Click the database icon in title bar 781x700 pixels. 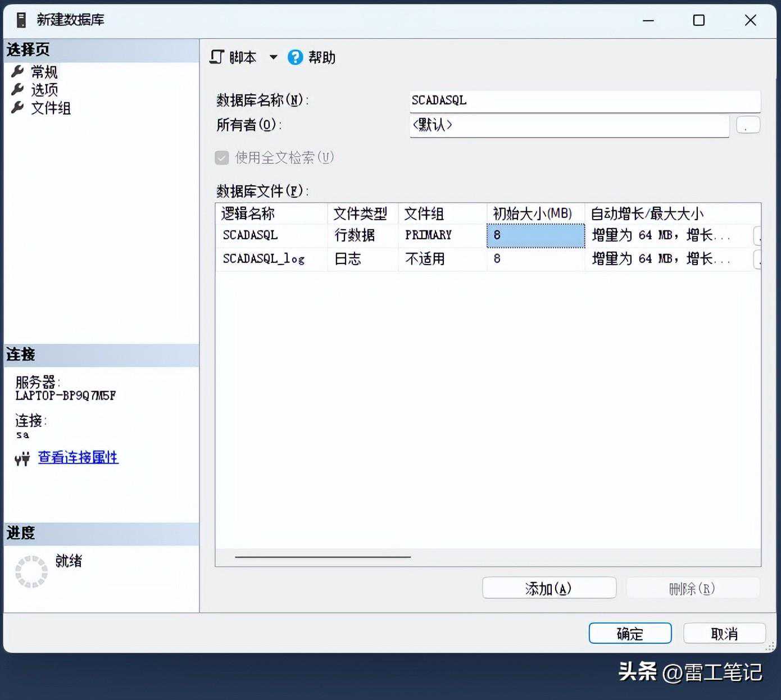coord(21,20)
